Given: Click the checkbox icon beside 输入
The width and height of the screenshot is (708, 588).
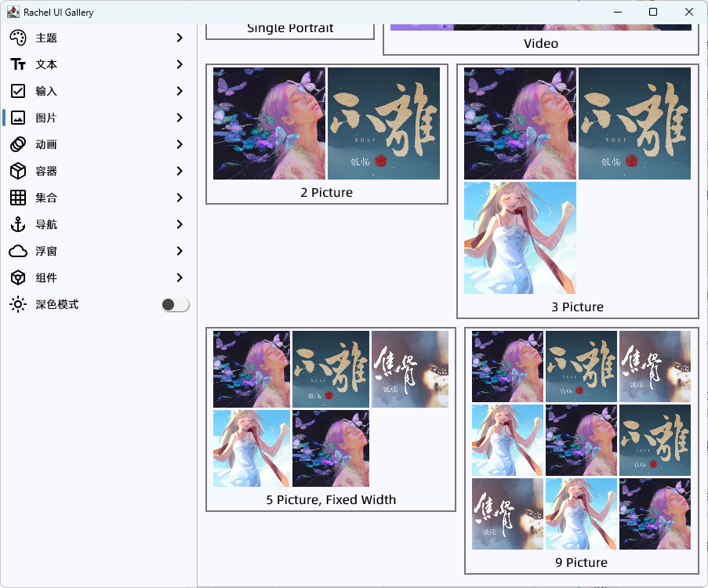Looking at the screenshot, I should click(x=18, y=91).
